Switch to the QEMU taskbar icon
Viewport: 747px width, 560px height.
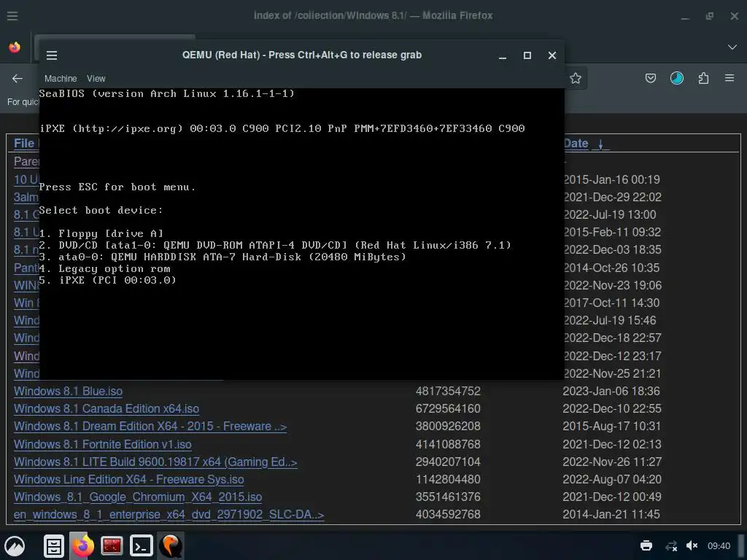pos(171,546)
